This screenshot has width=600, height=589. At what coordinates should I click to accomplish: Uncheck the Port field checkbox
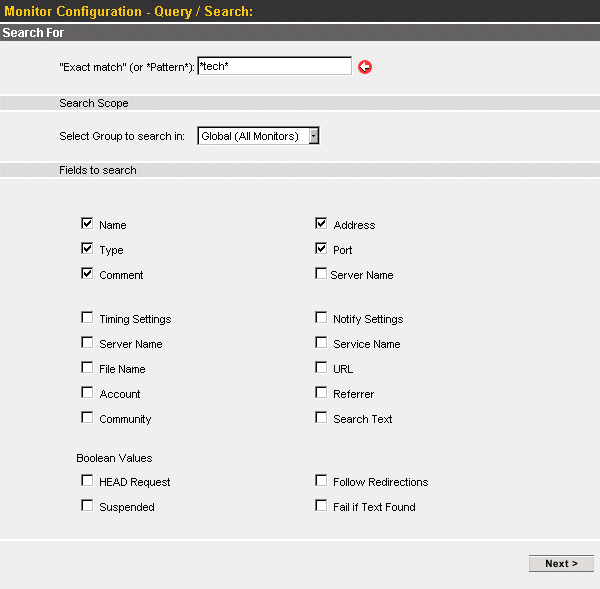click(321, 248)
